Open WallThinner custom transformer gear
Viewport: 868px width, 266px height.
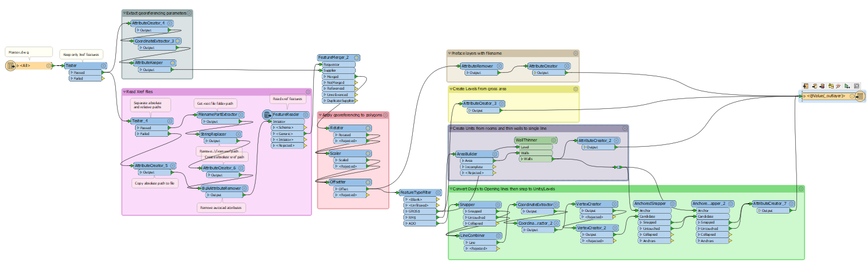[x=554, y=140]
